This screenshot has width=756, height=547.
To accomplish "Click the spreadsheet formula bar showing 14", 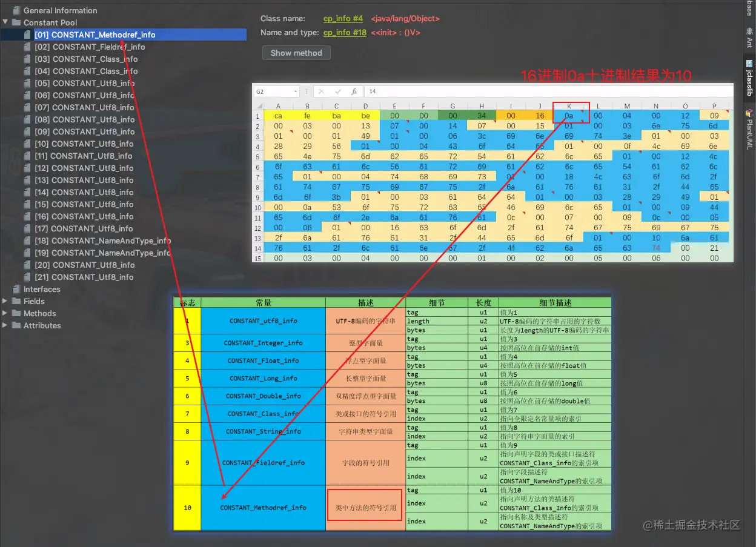I will [548, 91].
